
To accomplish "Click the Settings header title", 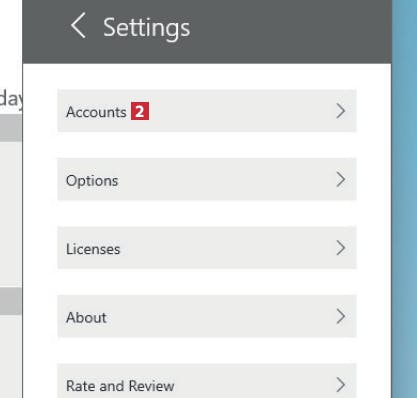I will 147,29.
